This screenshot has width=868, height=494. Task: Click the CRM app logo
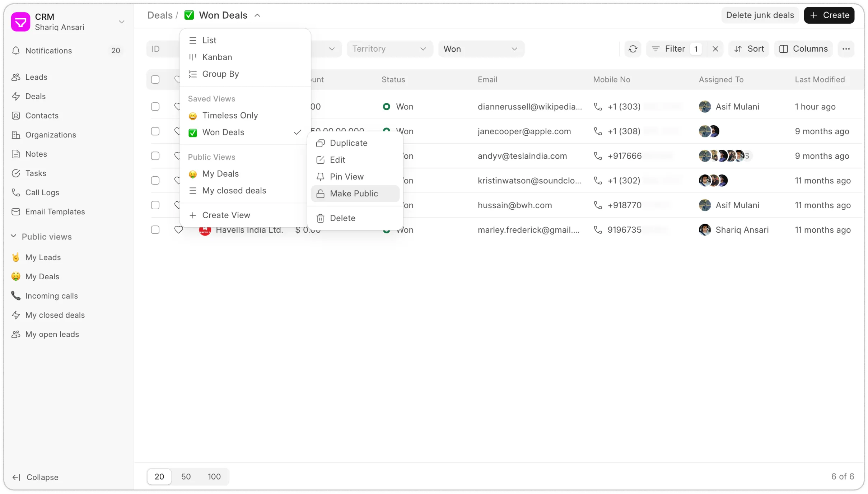click(20, 22)
